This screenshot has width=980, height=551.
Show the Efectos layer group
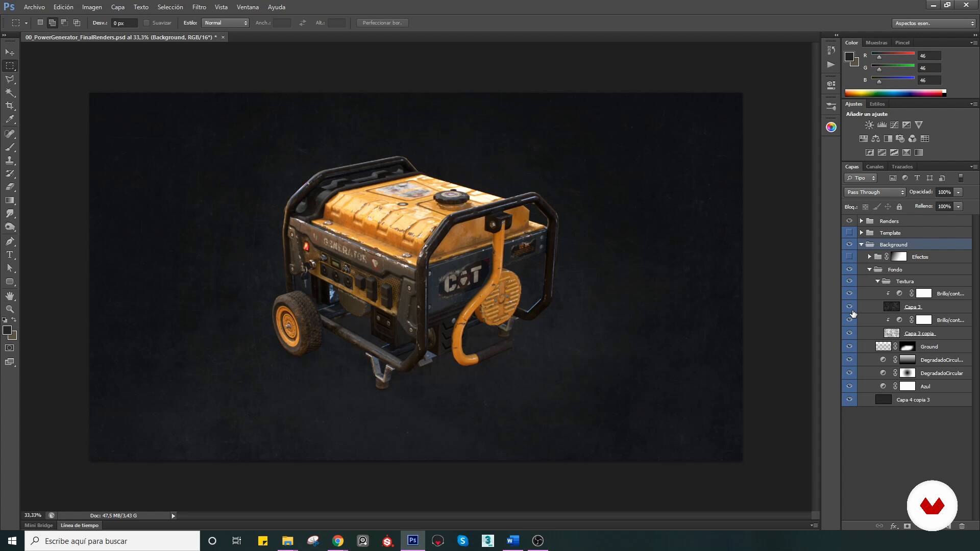click(x=849, y=257)
